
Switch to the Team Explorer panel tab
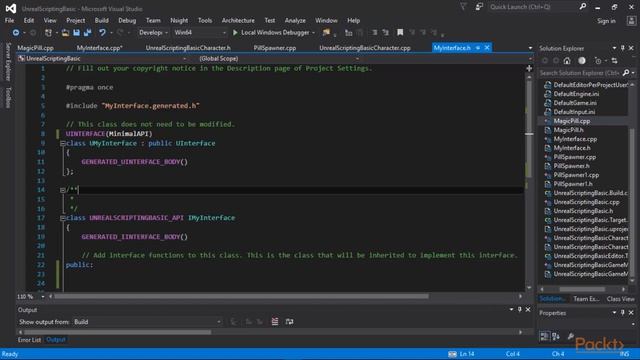pyautogui.click(x=587, y=299)
